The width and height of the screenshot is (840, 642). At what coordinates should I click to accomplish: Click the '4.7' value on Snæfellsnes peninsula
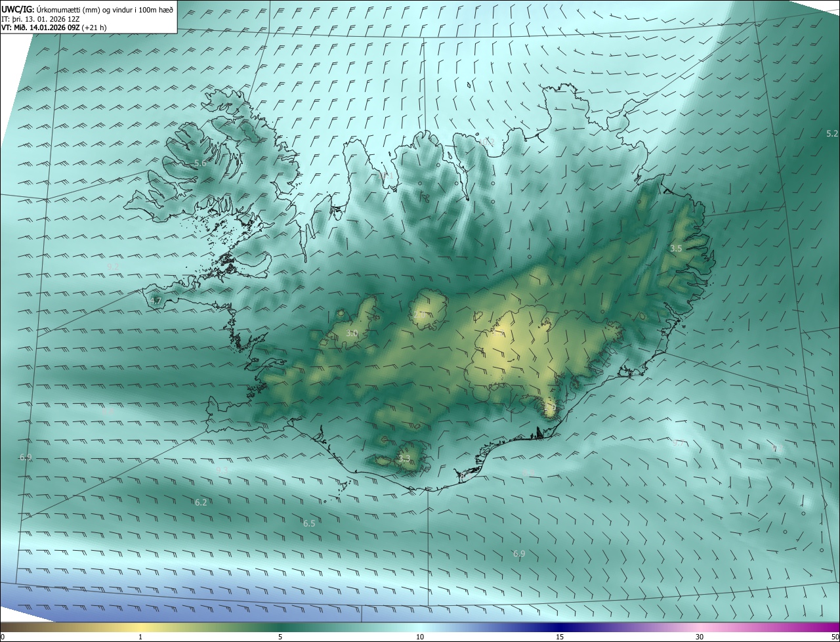(x=156, y=301)
